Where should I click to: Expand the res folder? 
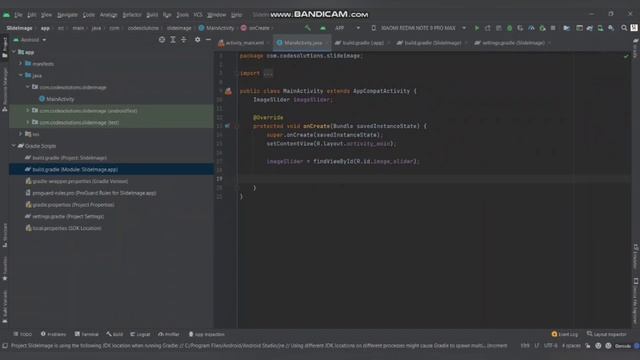tap(20, 134)
